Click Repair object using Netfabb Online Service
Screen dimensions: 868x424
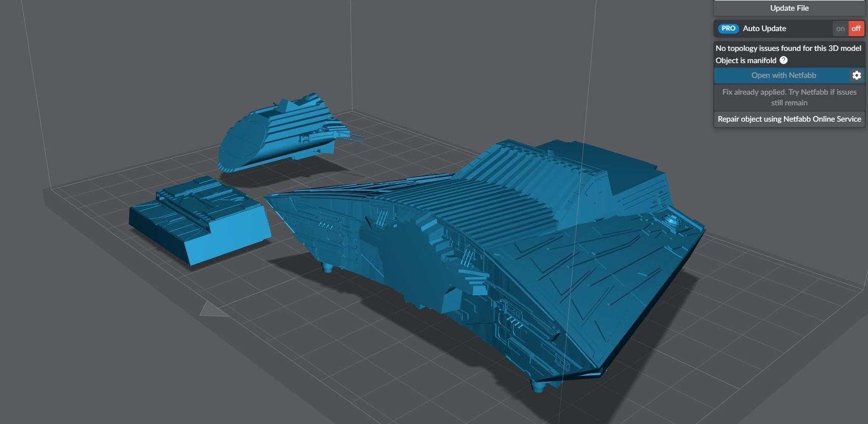coord(789,119)
